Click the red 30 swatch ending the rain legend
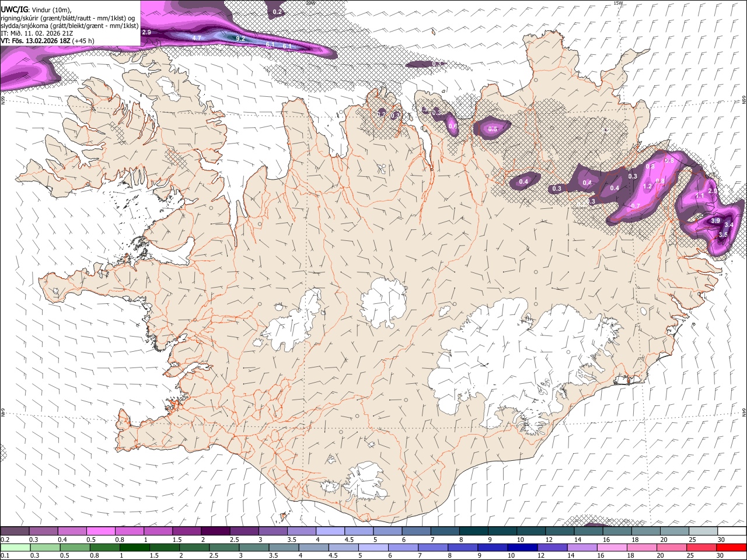This screenshot has width=747, height=560. (732, 547)
